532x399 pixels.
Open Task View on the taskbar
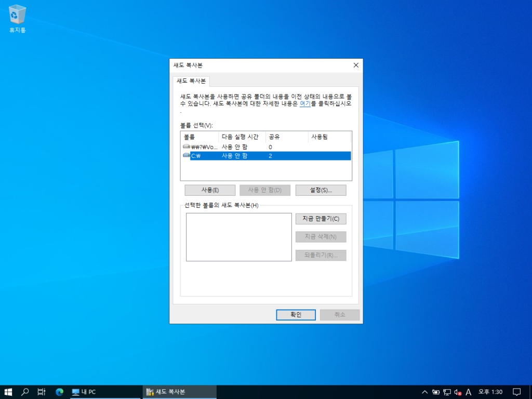coord(42,392)
